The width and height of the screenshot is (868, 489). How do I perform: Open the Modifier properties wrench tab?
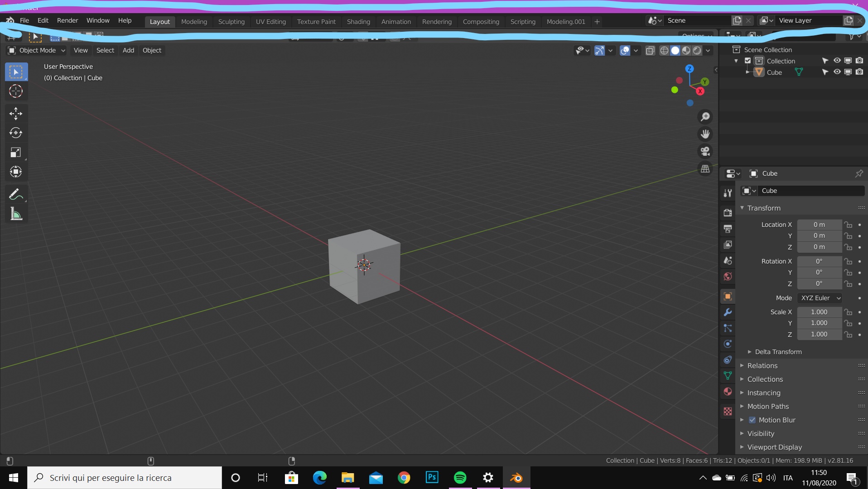click(x=728, y=312)
